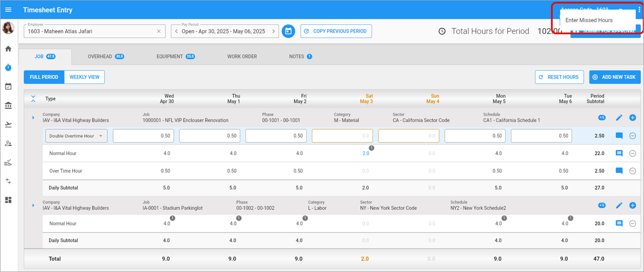Collapse all rows using Type column chevrons

pyautogui.click(x=33, y=99)
